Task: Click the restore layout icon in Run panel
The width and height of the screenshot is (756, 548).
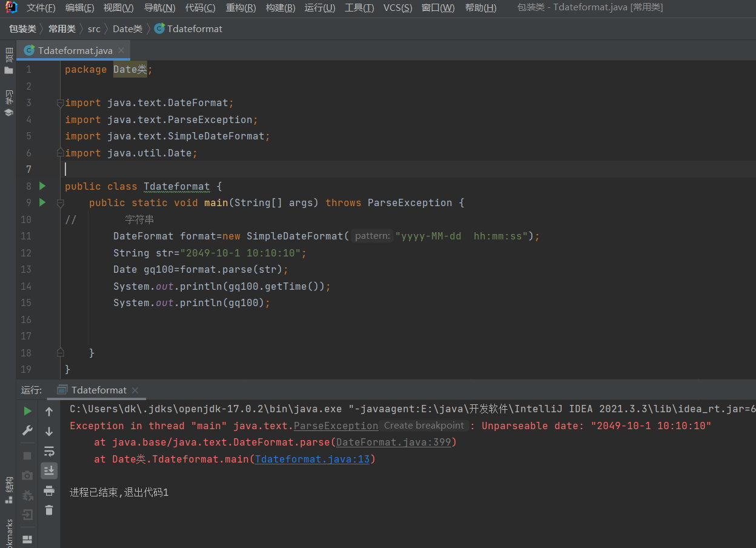Action: click(x=27, y=539)
